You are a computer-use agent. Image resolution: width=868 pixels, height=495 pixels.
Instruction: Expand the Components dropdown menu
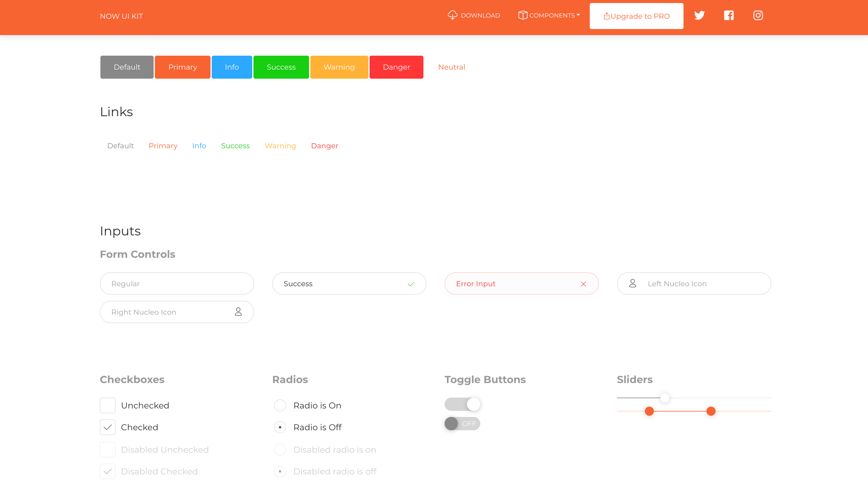pos(549,16)
